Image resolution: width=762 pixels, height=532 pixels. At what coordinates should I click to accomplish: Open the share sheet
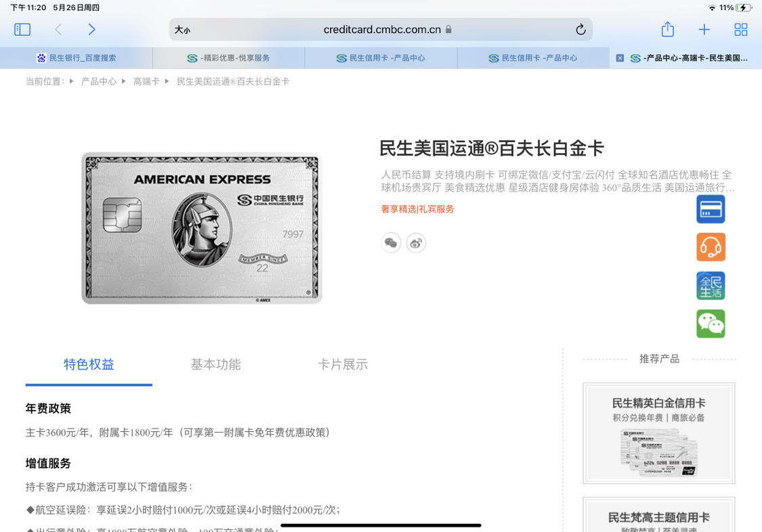tap(668, 29)
